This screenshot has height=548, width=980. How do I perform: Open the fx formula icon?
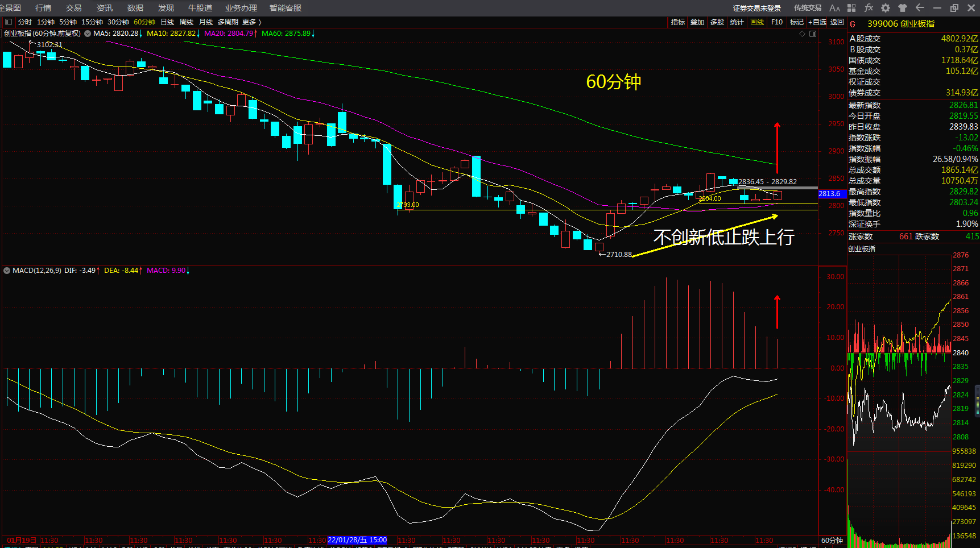[x=869, y=8]
